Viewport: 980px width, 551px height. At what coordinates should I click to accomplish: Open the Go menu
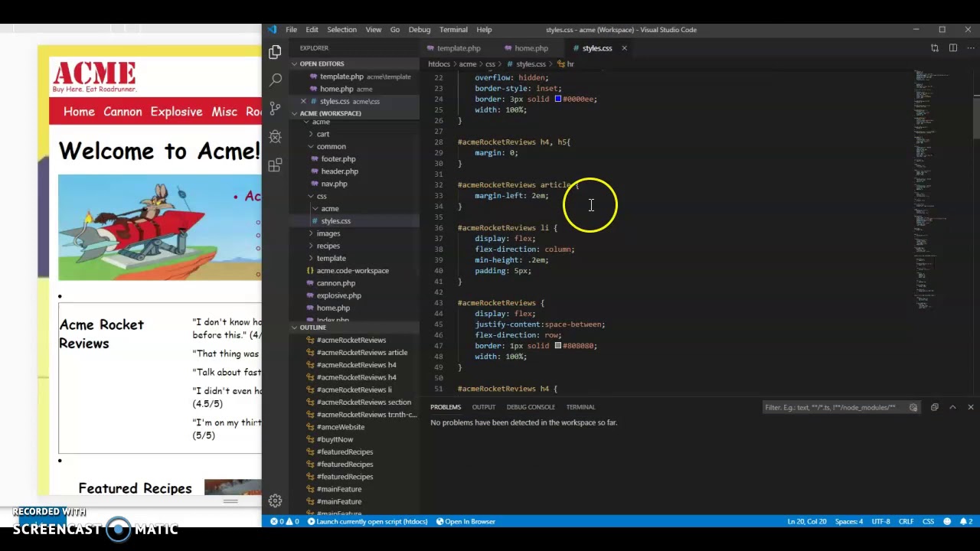coord(395,30)
